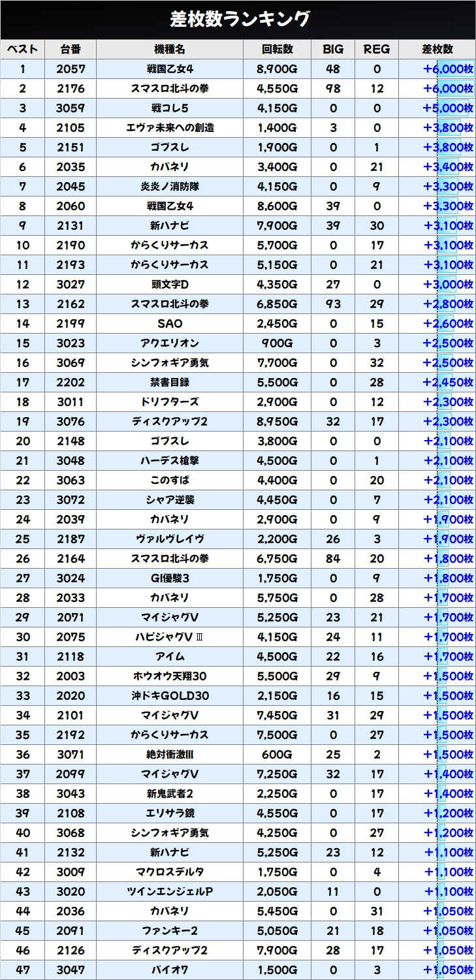Click the 炎炎ノ消防隊 row name
Screen dimensions: 476x980
(x=170, y=187)
